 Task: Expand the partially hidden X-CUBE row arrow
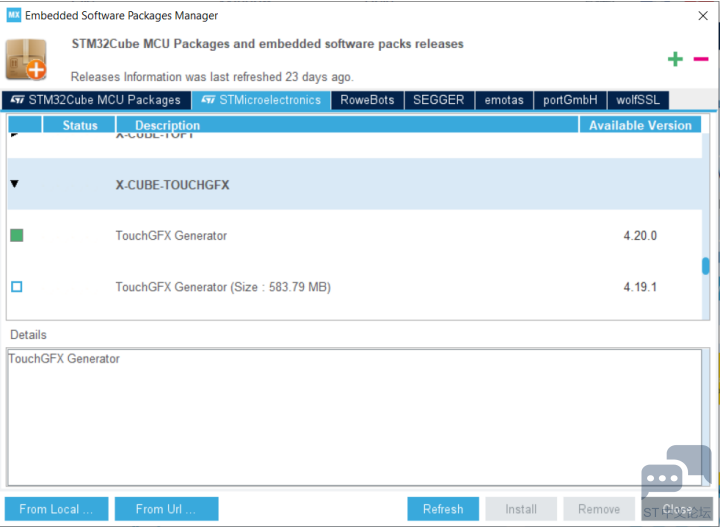(14, 135)
